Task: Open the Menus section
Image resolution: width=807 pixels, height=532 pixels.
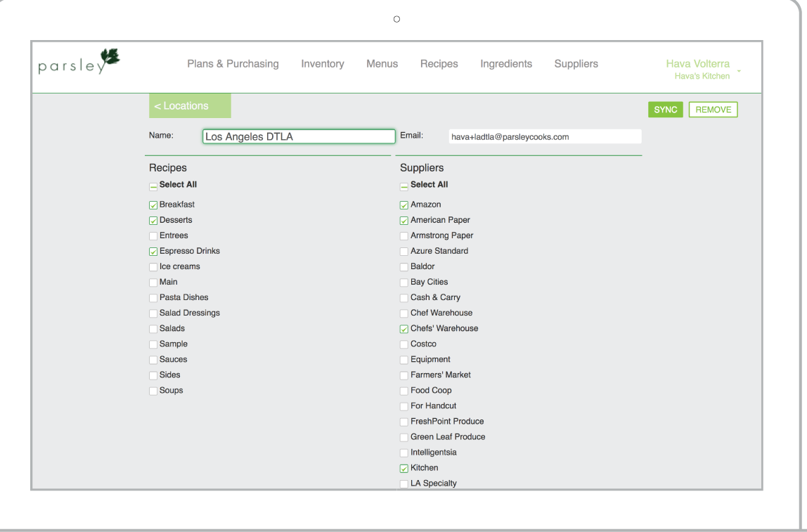Action: [x=382, y=64]
